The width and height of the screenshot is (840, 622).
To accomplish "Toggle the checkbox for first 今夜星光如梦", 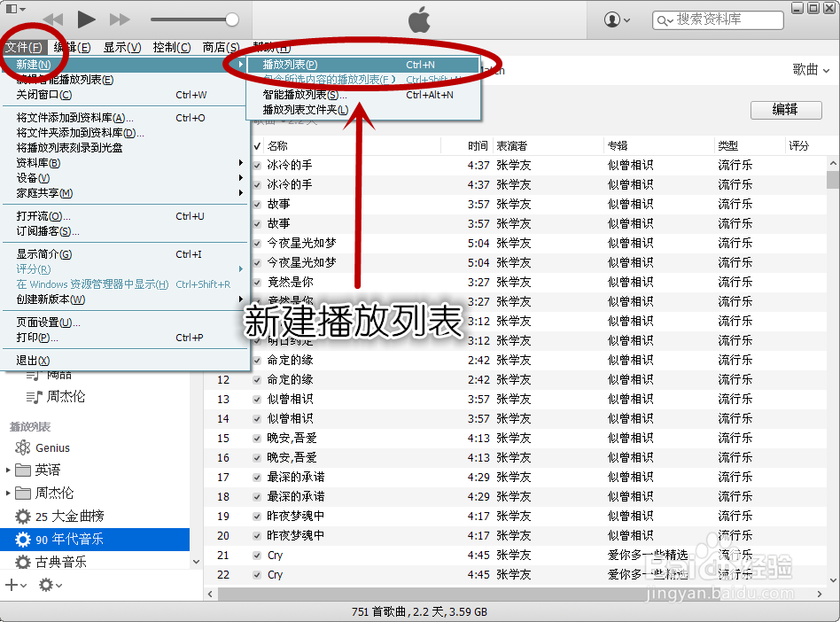I will pyautogui.click(x=257, y=244).
